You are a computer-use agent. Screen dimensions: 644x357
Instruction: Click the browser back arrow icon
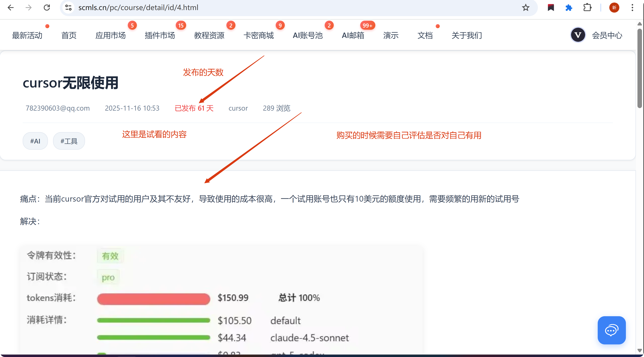click(11, 8)
